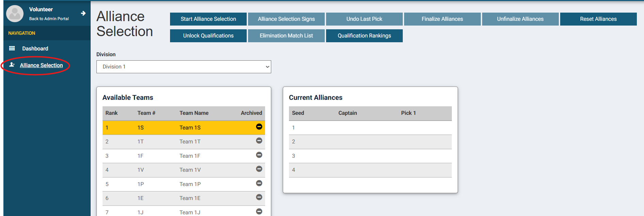Select Team 1V name in Available Teams
The image size is (644, 216).
[190, 170]
